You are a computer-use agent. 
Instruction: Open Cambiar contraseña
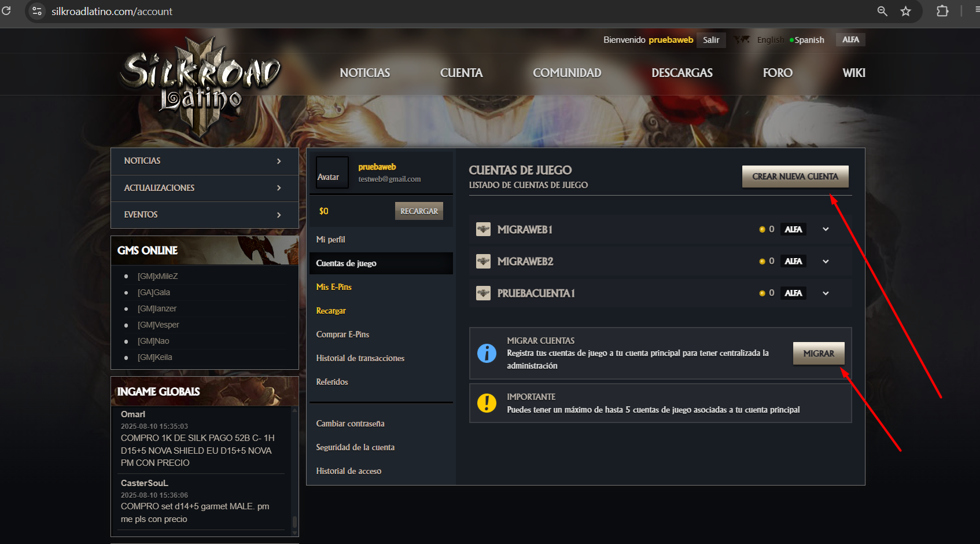350,424
